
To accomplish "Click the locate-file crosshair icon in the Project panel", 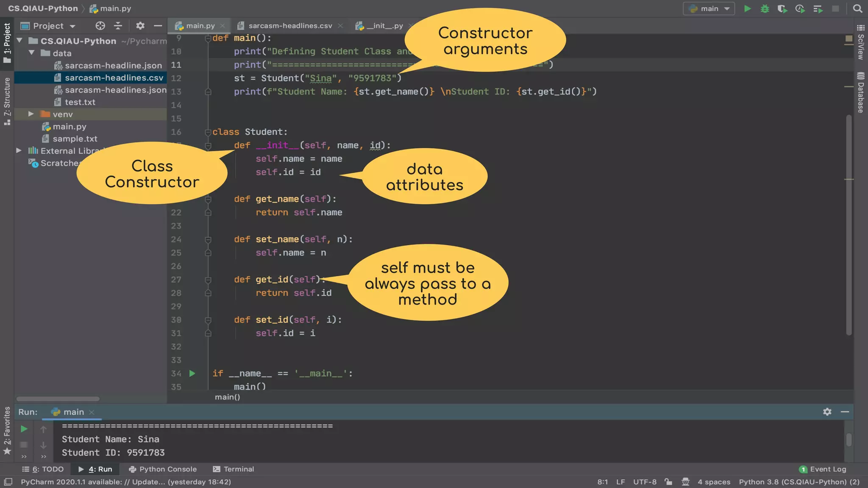I will (x=100, y=26).
